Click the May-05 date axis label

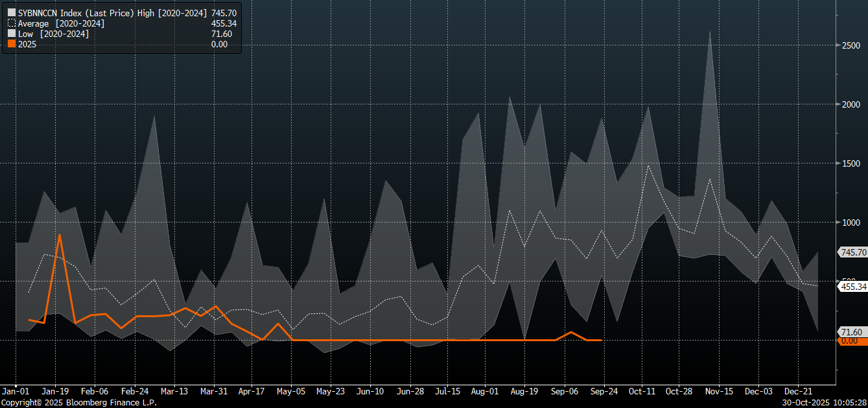pyautogui.click(x=291, y=392)
